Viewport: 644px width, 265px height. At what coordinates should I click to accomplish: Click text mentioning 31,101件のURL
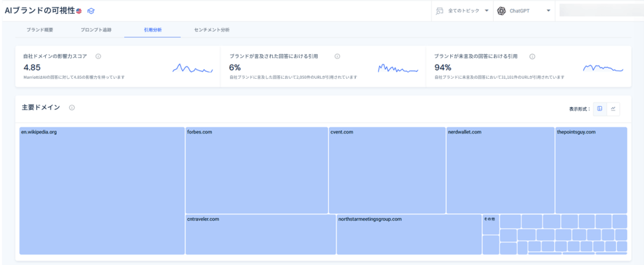499,77
